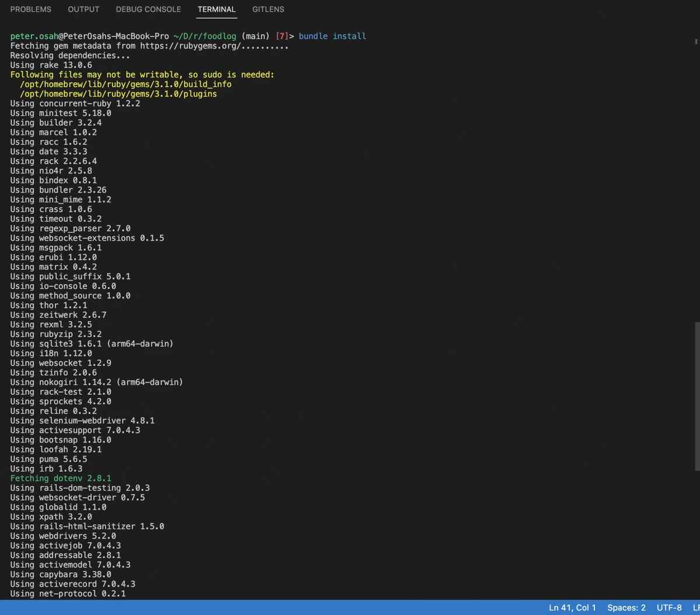The width and height of the screenshot is (700, 615).
Task: Click the line 'Using websocket-driver 0.7.5'
Action: (x=78, y=497)
